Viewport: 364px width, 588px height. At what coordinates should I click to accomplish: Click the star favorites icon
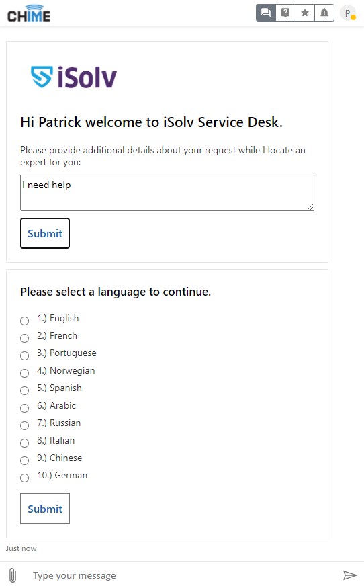pyautogui.click(x=305, y=13)
